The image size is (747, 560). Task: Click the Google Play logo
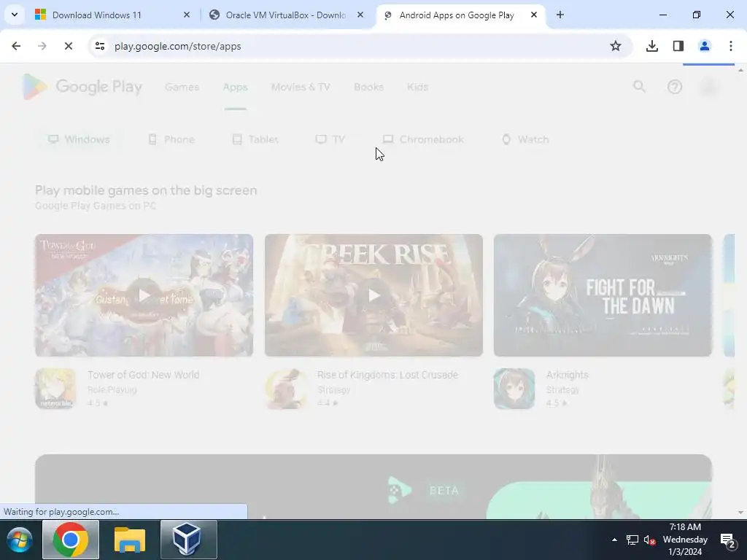(x=82, y=87)
